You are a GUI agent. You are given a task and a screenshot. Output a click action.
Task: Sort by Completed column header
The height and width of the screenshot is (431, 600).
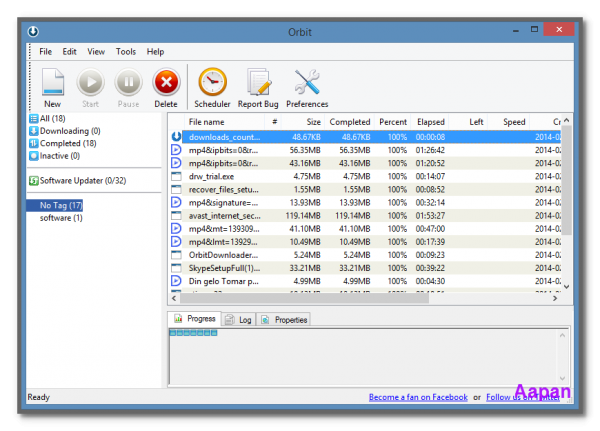click(x=350, y=122)
